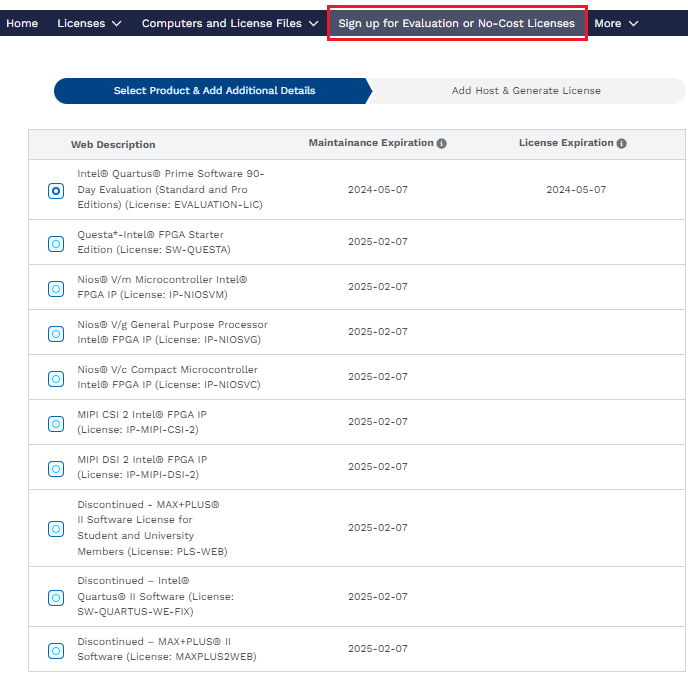Image resolution: width=688 pixels, height=677 pixels.
Task: Select MIPI CSI 2 Intel FPGA IP radio
Action: (x=56, y=424)
